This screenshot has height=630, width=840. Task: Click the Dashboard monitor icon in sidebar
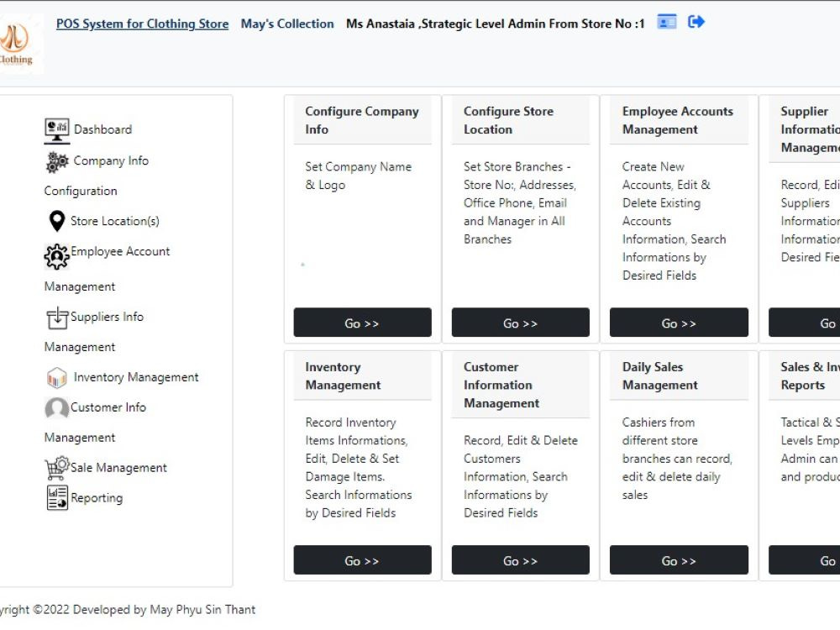(x=57, y=131)
